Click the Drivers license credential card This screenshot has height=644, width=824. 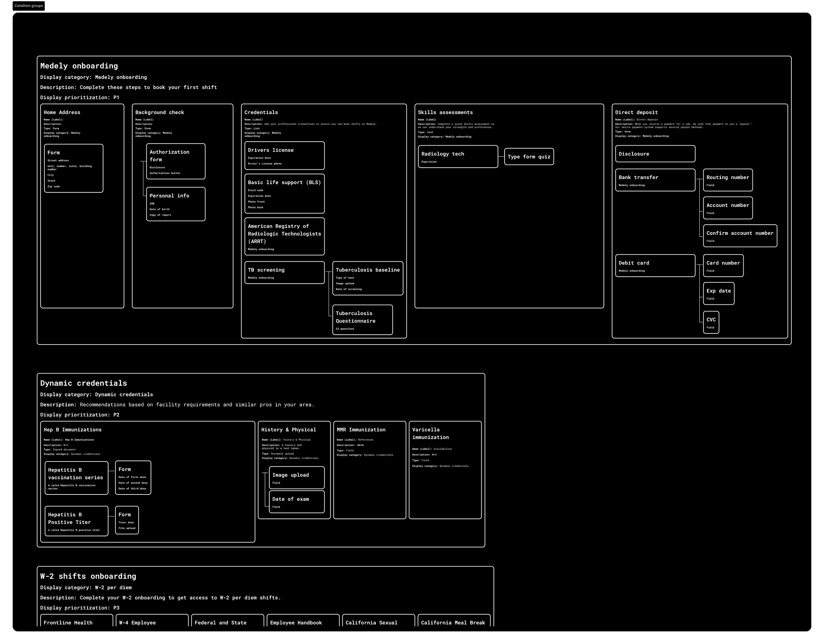[x=284, y=156]
